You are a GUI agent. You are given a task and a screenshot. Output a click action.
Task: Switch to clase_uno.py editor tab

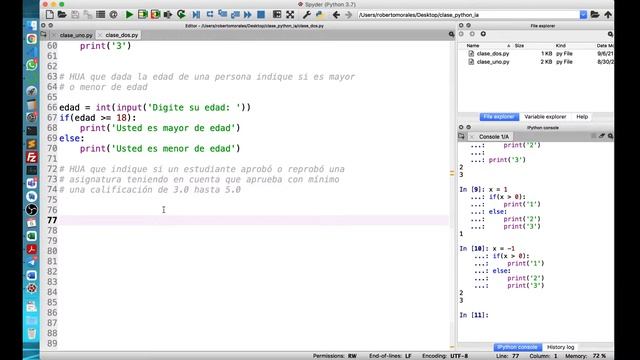pyautogui.click(x=76, y=35)
